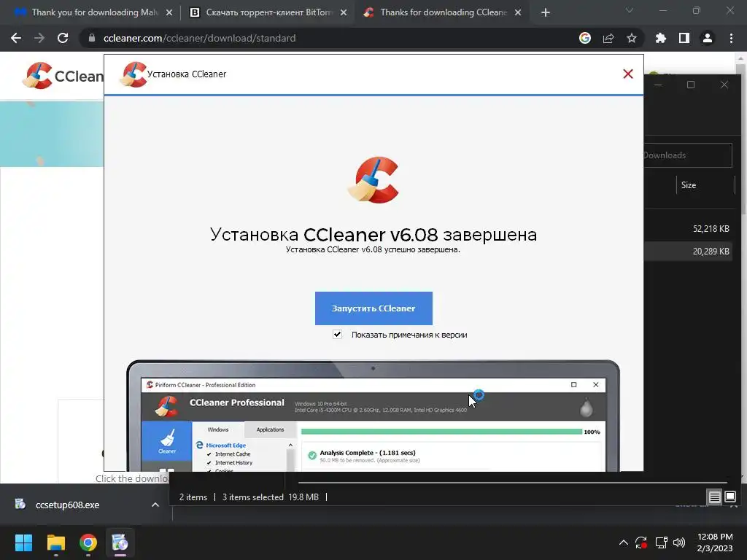Uncheck the Показать примечания к версии checkbox
This screenshot has height=560, width=747.
click(x=337, y=334)
